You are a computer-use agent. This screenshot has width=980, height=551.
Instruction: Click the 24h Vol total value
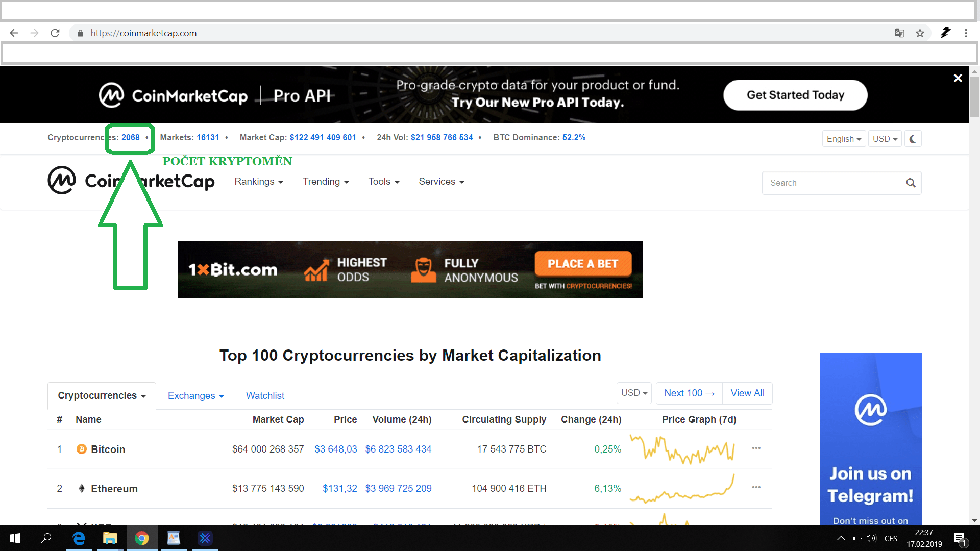click(442, 138)
